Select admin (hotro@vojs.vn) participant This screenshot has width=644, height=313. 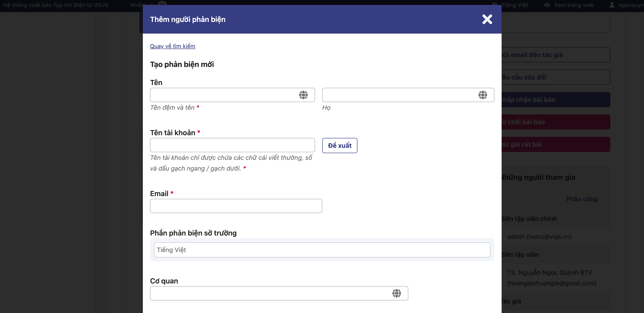tap(539, 237)
